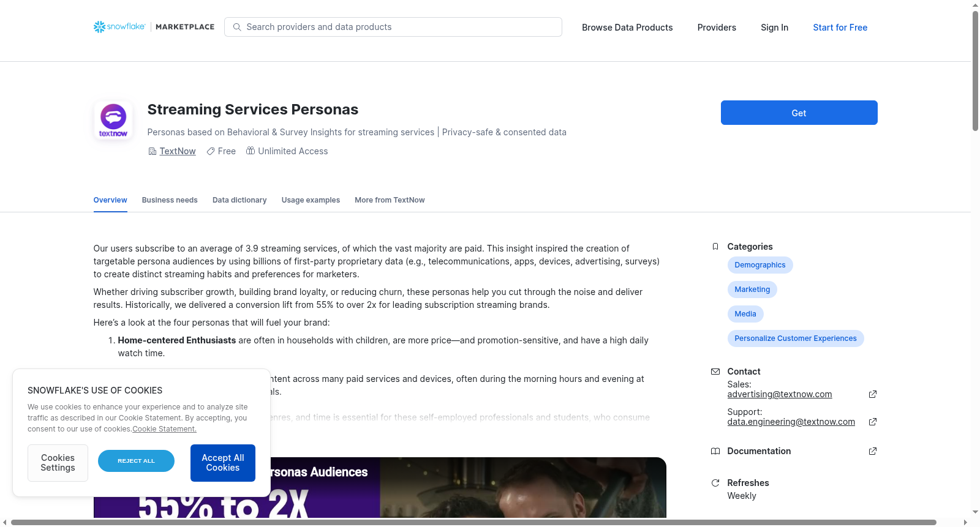Click the horizontal page scrollbar
980x527 pixels.
(473, 522)
